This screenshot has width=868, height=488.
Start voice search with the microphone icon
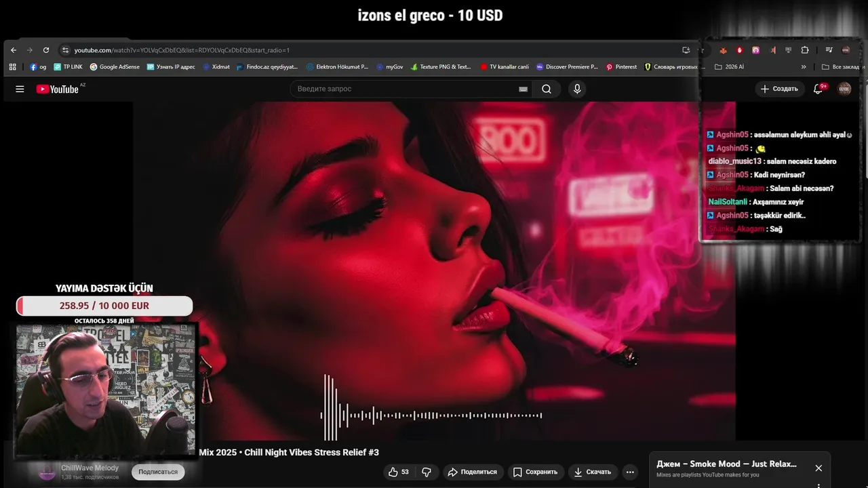(577, 89)
